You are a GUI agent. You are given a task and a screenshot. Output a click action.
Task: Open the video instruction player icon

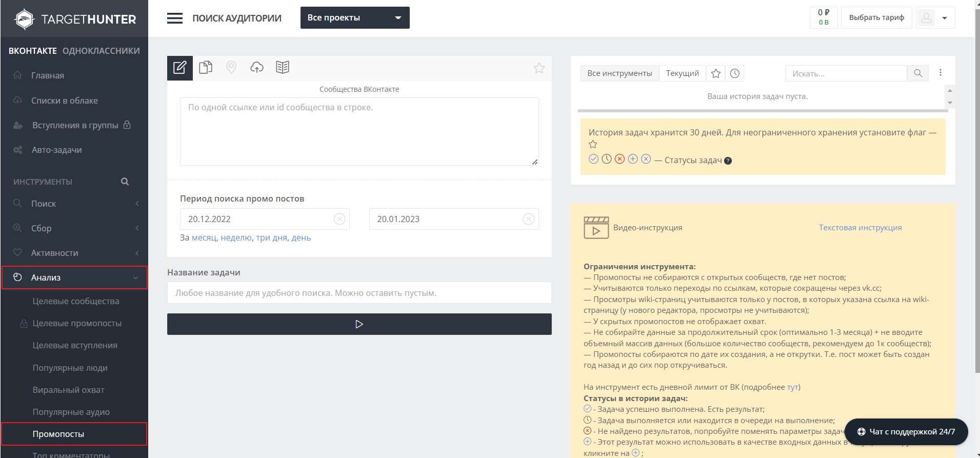[x=596, y=228]
